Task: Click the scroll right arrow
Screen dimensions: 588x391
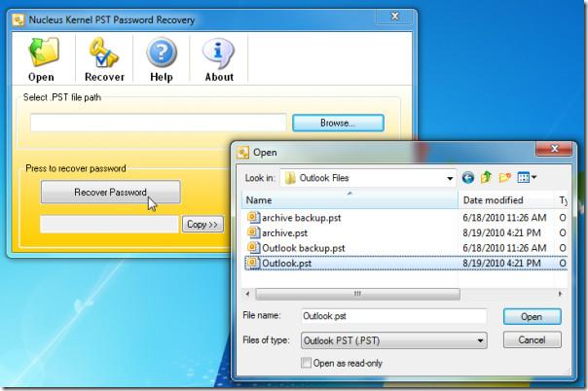Action: tap(560, 294)
